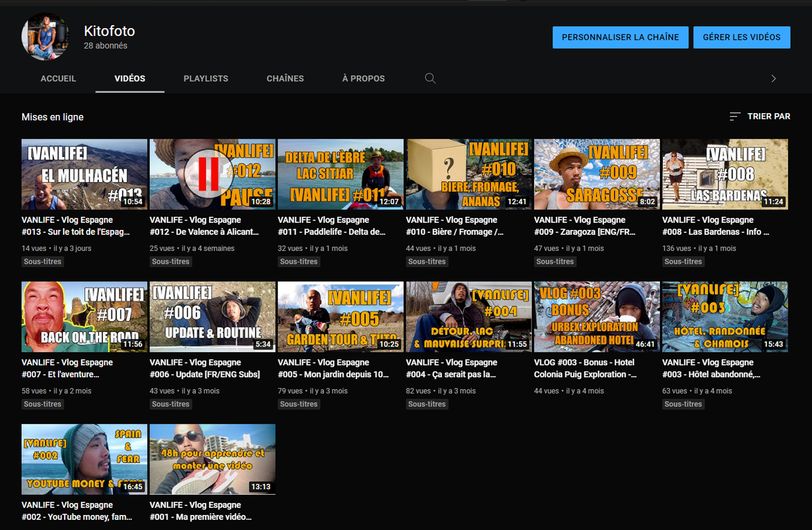
Task: Open the Playlists tab
Action: (x=206, y=79)
